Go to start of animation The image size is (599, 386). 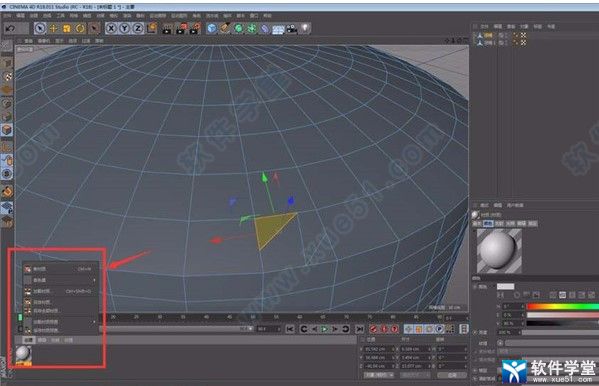point(290,329)
